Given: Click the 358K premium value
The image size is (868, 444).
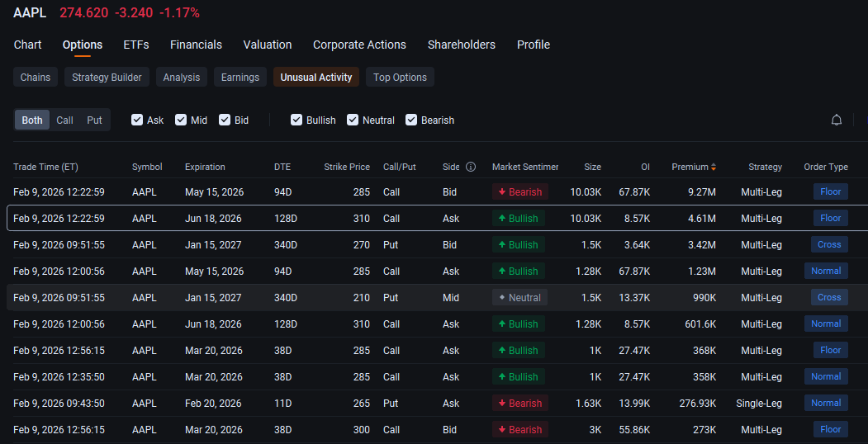Looking at the screenshot, I should point(704,376).
